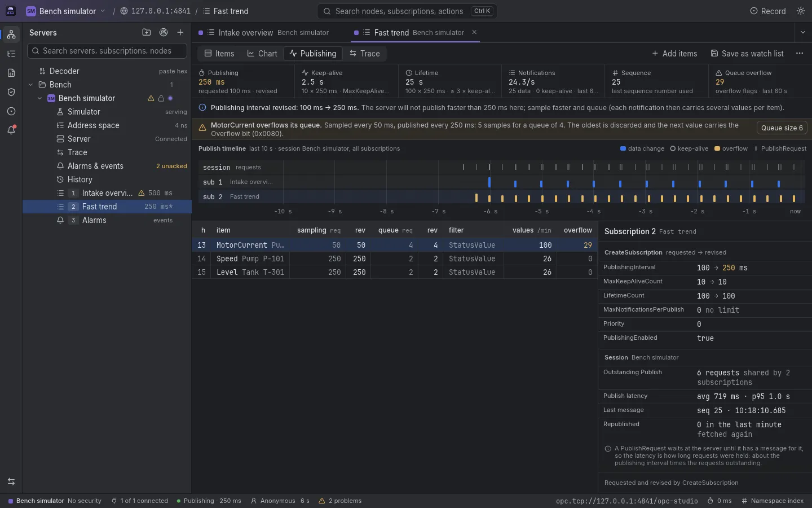Click the discover servers radar icon
This screenshot has height=508, width=812.
pos(164,33)
